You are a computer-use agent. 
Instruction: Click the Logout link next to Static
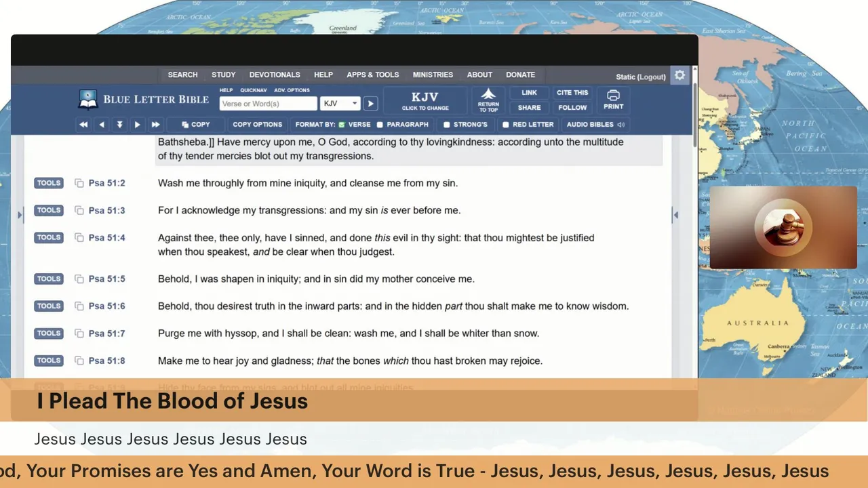[x=652, y=77]
